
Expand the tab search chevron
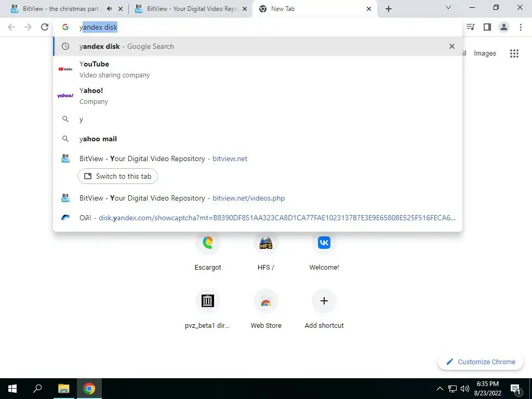click(x=448, y=7)
